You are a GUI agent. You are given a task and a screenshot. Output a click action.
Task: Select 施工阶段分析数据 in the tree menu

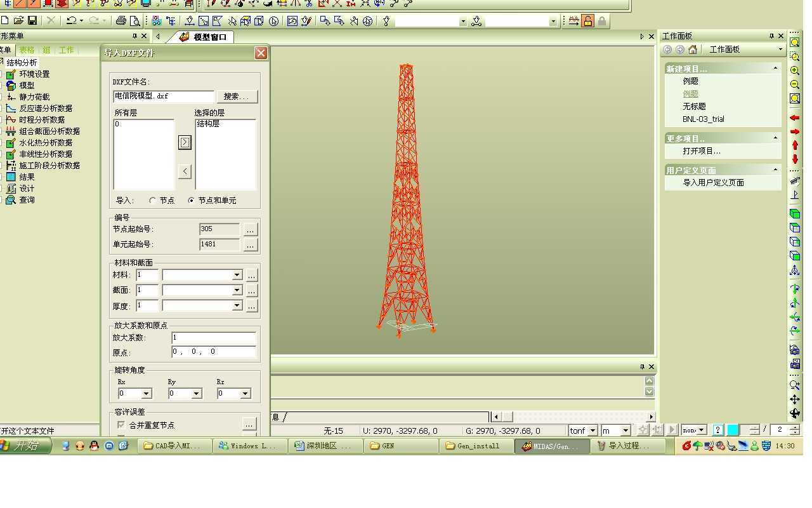pyautogui.click(x=49, y=165)
